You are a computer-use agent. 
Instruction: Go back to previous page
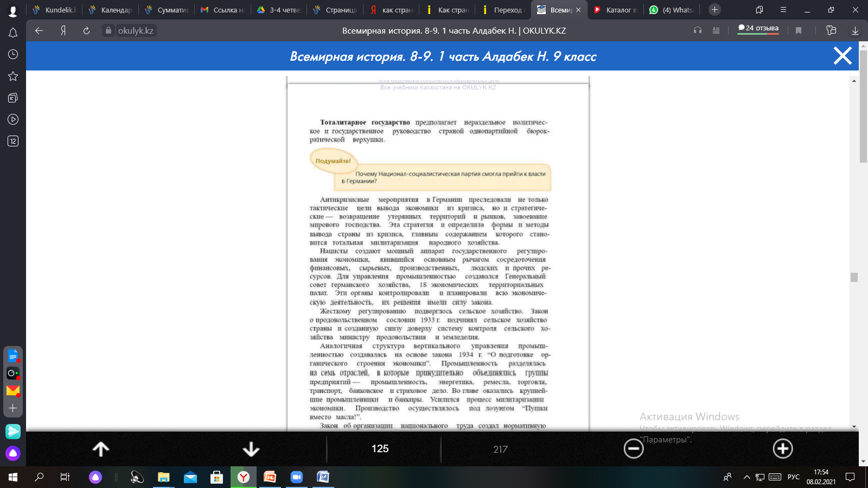pyautogui.click(x=39, y=31)
